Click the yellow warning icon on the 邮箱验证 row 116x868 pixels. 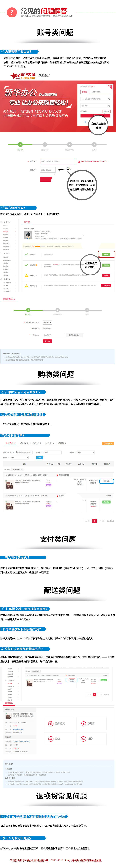tap(26, 275)
